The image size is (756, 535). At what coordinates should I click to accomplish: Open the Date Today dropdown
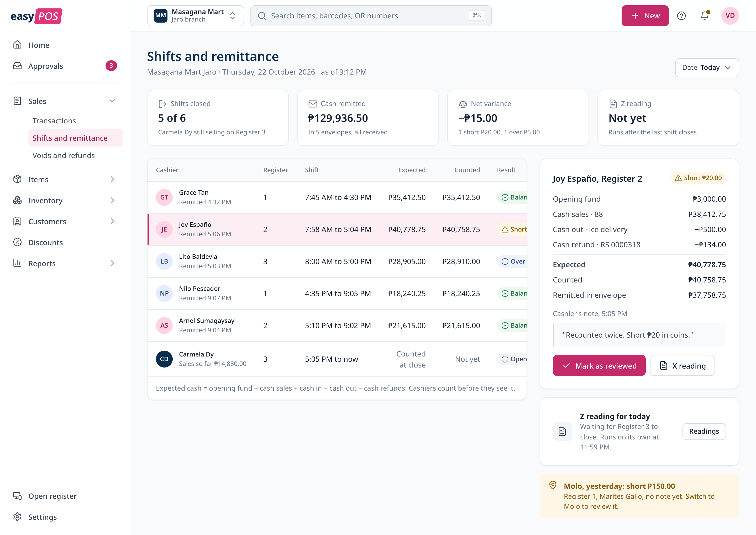[707, 67]
